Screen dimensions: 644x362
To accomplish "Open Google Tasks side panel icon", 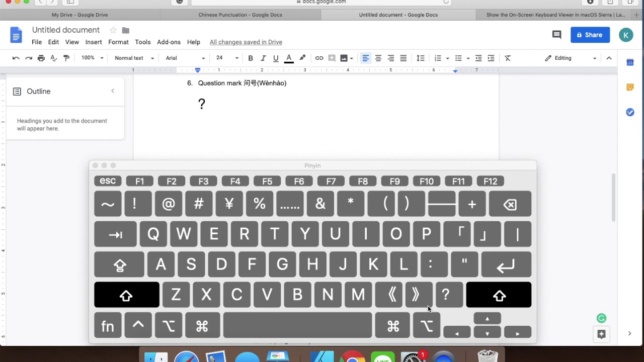I will click(630, 112).
